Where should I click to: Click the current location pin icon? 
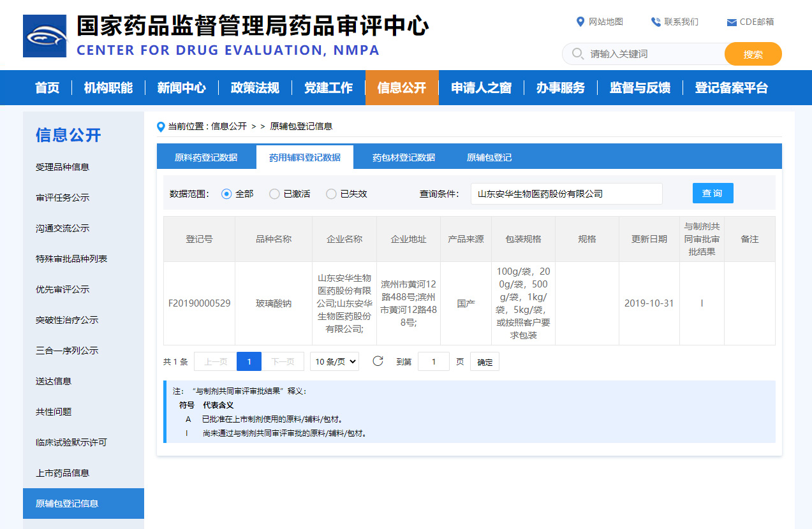[x=161, y=127]
